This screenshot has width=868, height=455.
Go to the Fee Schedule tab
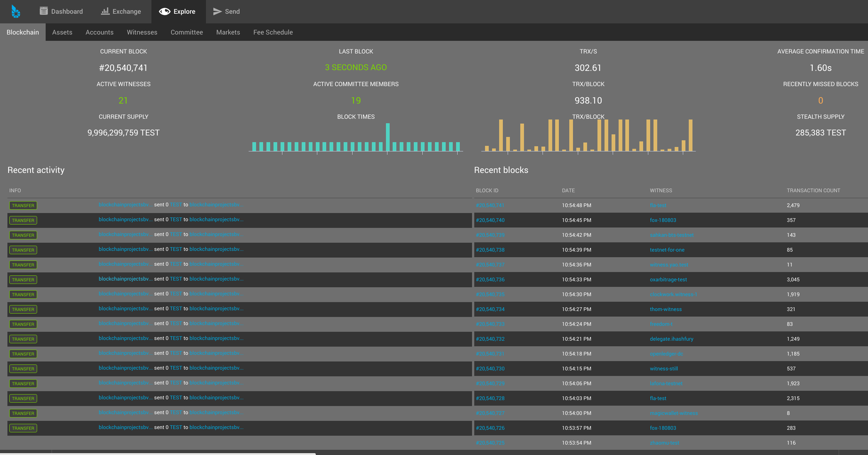[273, 32]
